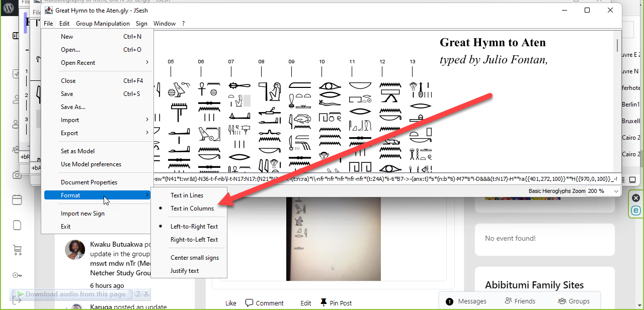Click the hieroglyph code input field

tap(352, 179)
